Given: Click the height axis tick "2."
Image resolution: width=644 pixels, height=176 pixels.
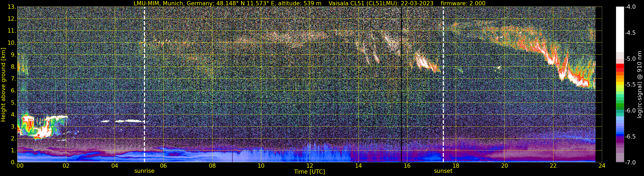Looking at the screenshot, I should [x=13, y=139].
